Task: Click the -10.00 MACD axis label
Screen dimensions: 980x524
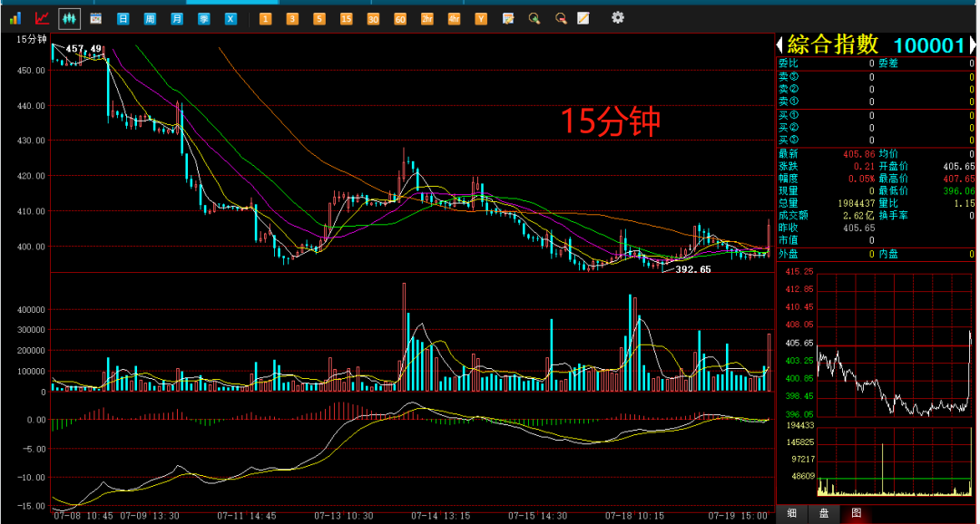Action: (x=30, y=478)
